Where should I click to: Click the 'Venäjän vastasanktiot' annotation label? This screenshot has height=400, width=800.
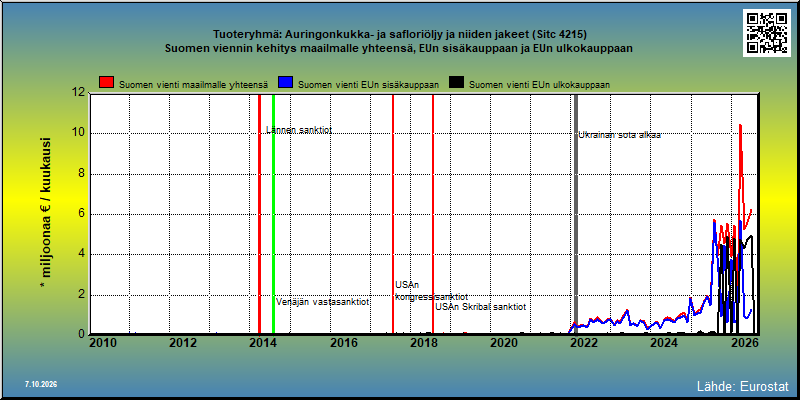[322, 302]
